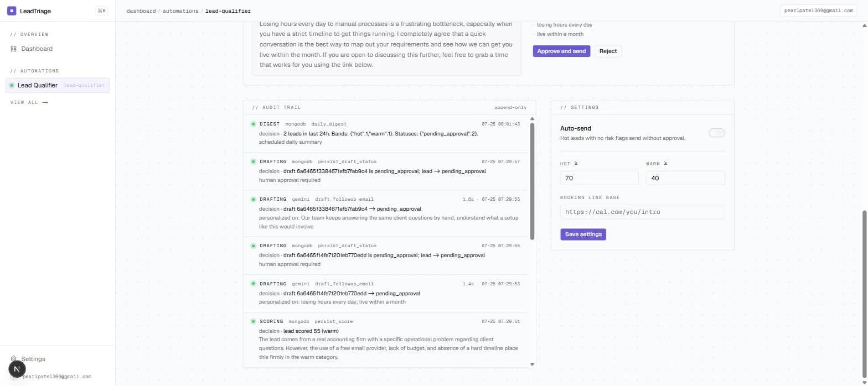The height and width of the screenshot is (386, 868).
Task: Click the green dot on DRAFTING entry at 07:29:57
Action: point(254,161)
